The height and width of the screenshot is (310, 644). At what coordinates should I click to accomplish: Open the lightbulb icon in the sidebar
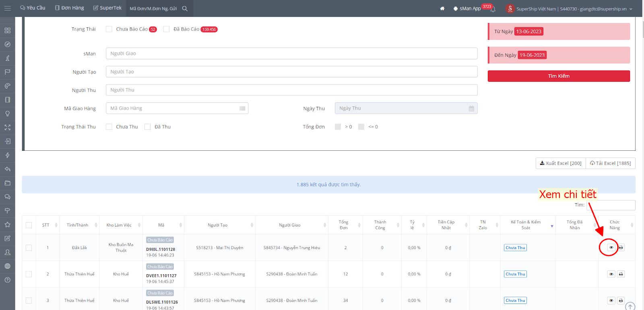click(x=7, y=114)
